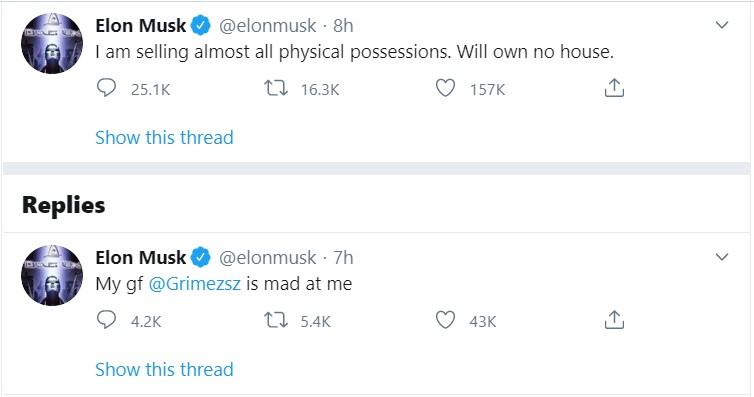
Task: Open Elon Musk avatar on first tweet
Action: pos(52,43)
